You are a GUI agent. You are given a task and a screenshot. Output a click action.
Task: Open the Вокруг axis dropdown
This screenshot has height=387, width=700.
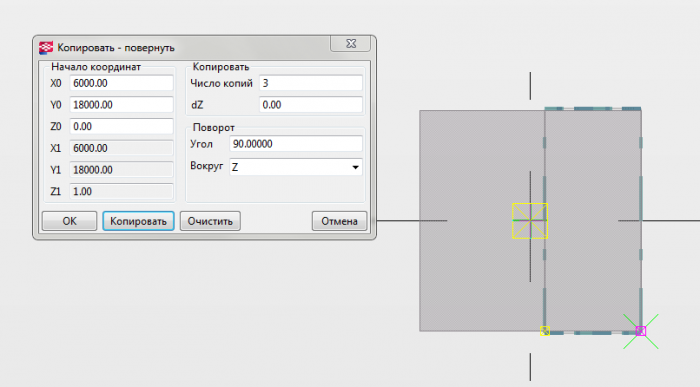coord(296,167)
